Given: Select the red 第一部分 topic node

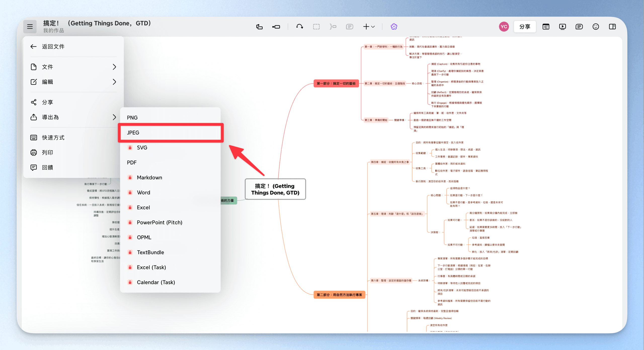Looking at the screenshot, I should click(336, 84).
